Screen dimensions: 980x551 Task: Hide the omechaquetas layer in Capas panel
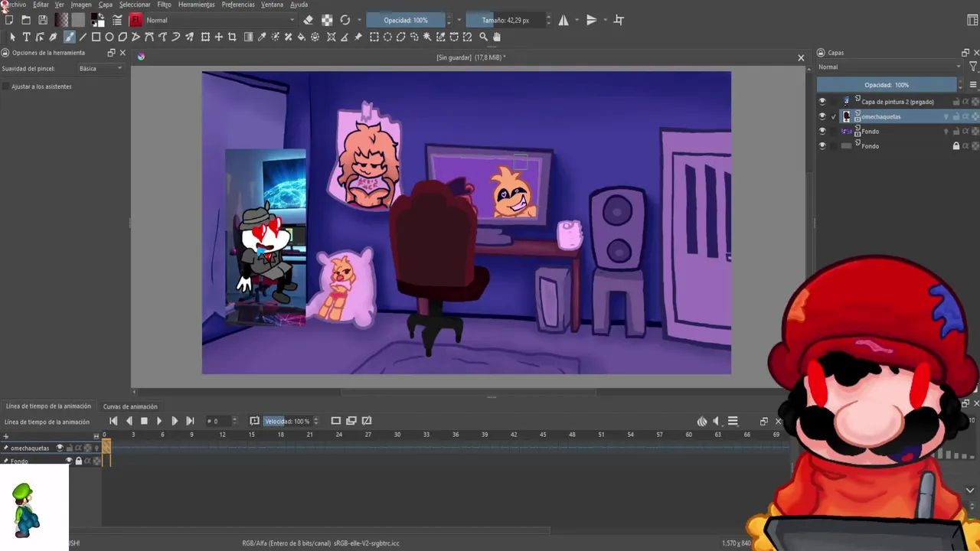click(822, 116)
